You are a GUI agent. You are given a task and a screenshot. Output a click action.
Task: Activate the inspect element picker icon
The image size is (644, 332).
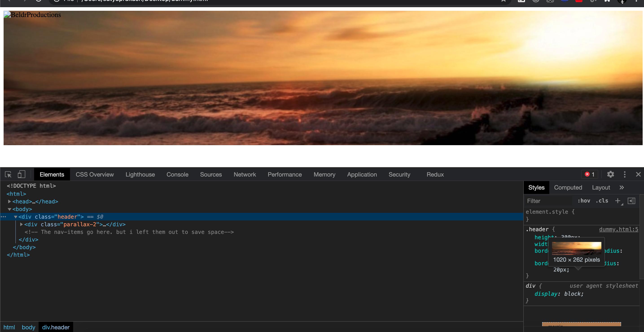pos(8,174)
